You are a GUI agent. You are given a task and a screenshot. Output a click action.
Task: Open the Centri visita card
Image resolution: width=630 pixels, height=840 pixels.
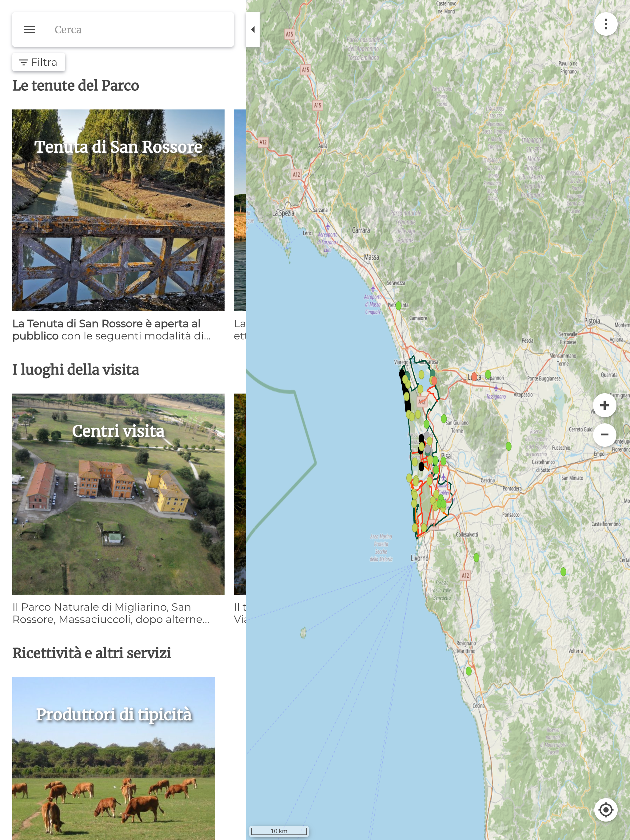(x=118, y=494)
